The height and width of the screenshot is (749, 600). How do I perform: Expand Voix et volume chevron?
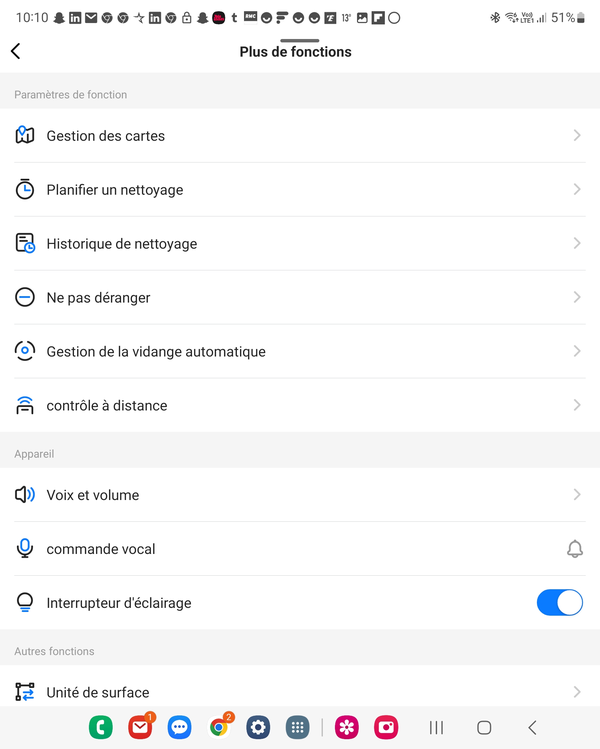[577, 494]
